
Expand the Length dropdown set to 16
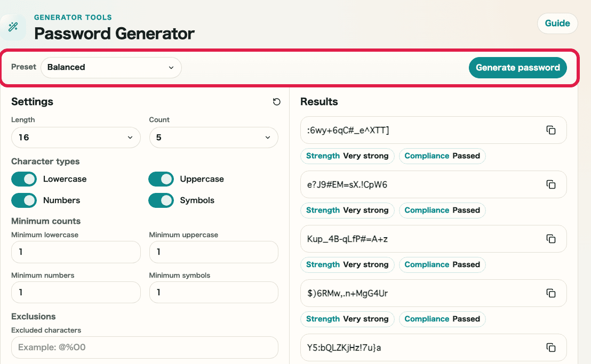(76, 137)
